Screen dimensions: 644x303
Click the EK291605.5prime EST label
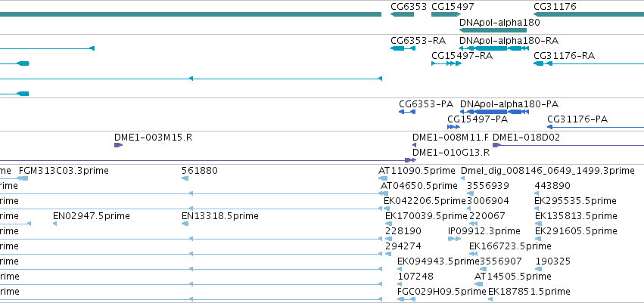click(x=576, y=231)
